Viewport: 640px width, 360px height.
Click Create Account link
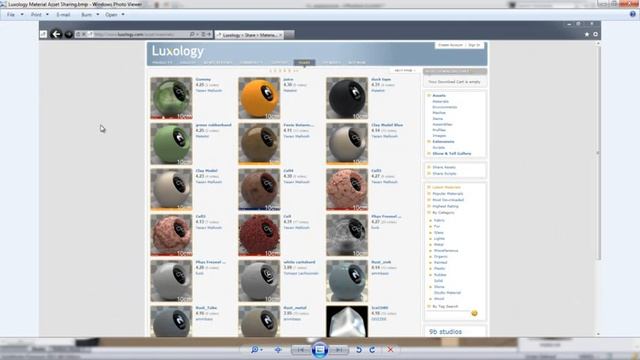[x=450, y=45]
